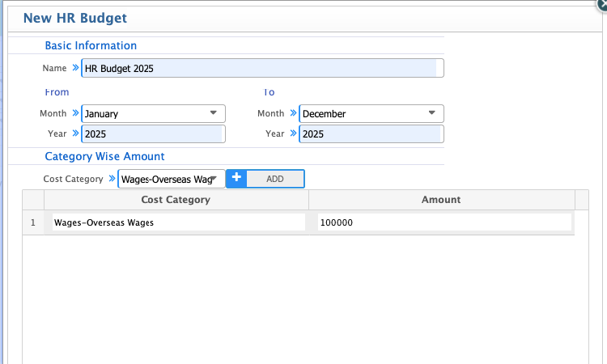Click the double-arrow icon beside From Month
Image resolution: width=607 pixels, height=364 pixels.
[75, 112]
